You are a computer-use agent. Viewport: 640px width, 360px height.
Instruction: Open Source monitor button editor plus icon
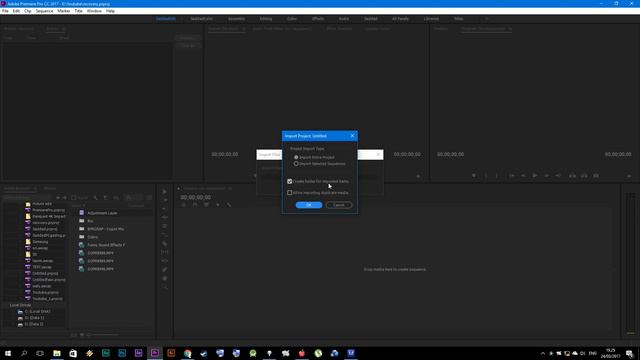pyautogui.click(x=418, y=176)
